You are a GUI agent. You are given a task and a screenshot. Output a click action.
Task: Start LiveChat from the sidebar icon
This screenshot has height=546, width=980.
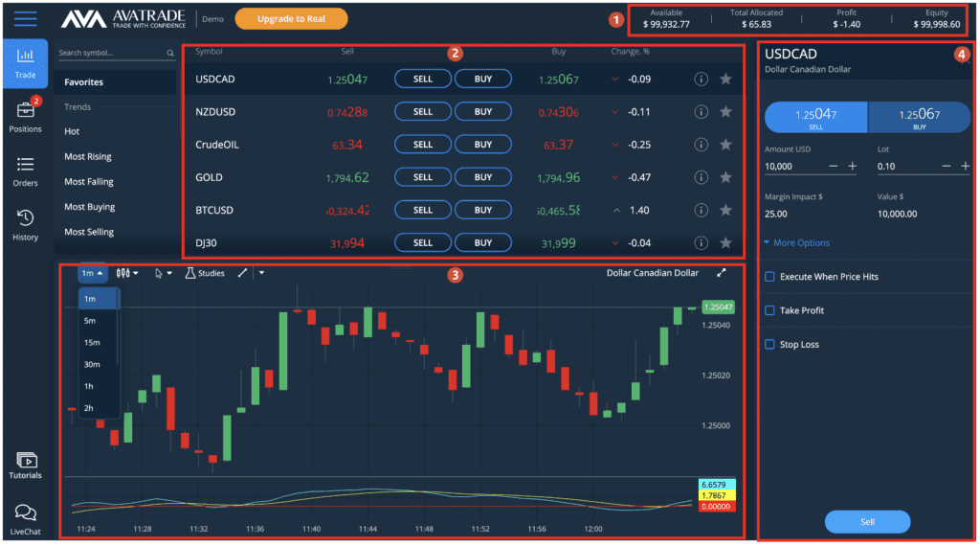[26, 514]
